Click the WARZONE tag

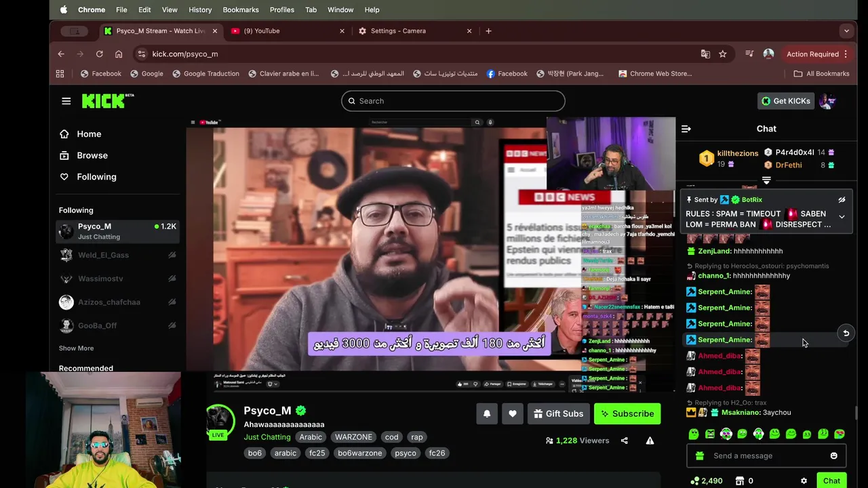pos(353,437)
